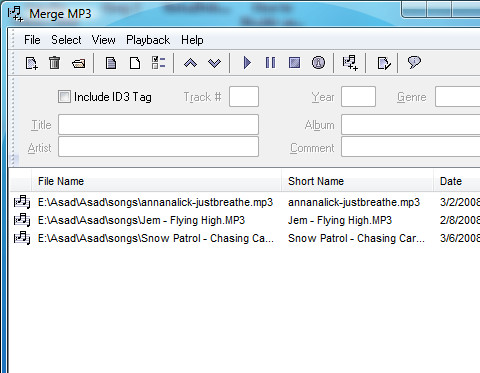Click the Genre field
The height and width of the screenshot is (373, 480).
(457, 97)
